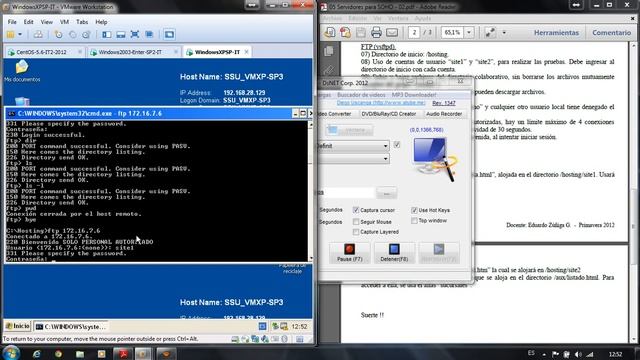Expand the power options dropdown arrow in VMware
640x360 pixels.
pyautogui.click(x=20, y=35)
